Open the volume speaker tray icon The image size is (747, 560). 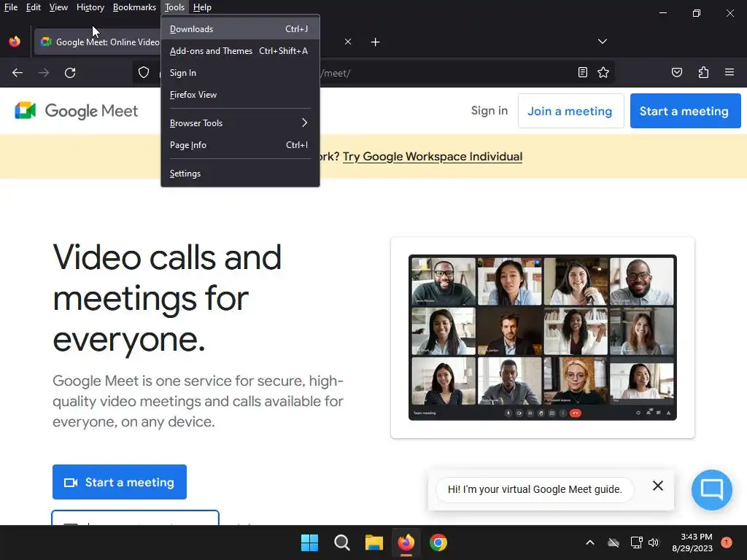(x=654, y=542)
